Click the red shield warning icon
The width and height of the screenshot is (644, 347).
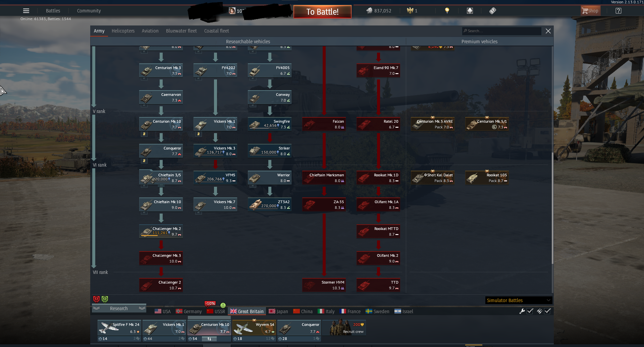(x=96, y=299)
